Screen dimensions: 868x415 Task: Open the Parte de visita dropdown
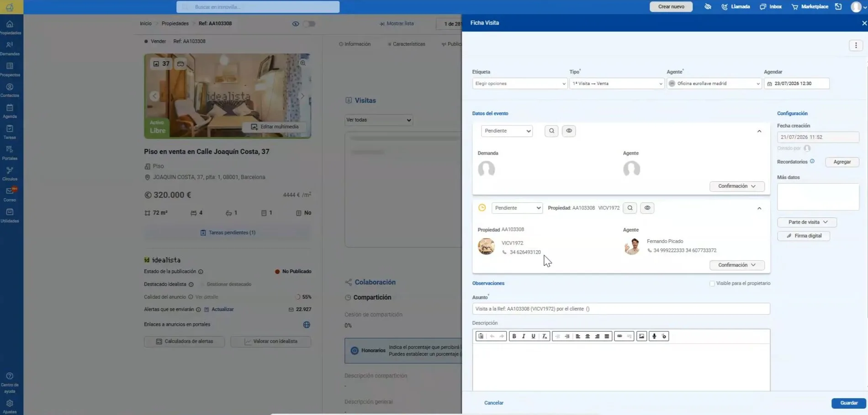(x=807, y=222)
